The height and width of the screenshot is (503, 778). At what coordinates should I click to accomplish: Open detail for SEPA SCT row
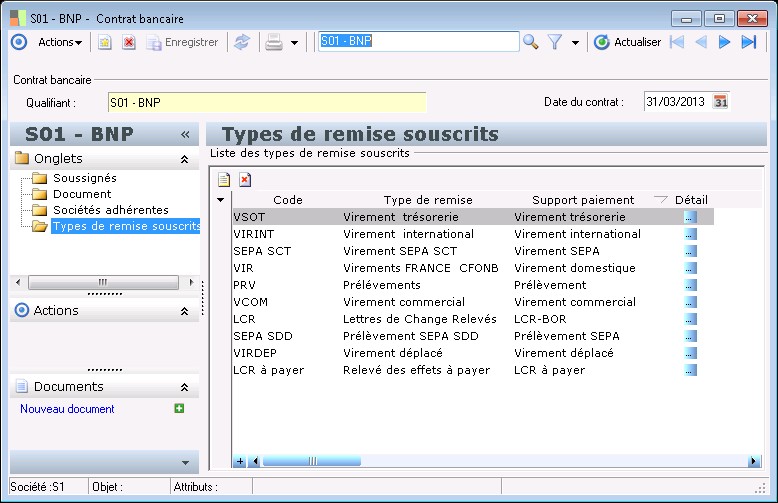pyautogui.click(x=690, y=251)
